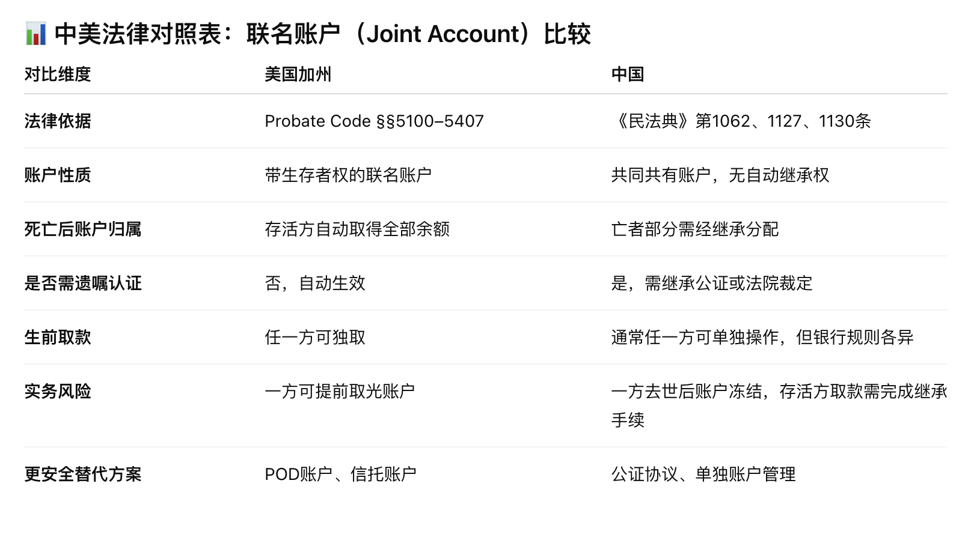Select the 账户性质 row label
The image size is (980, 537).
pyautogui.click(x=58, y=175)
